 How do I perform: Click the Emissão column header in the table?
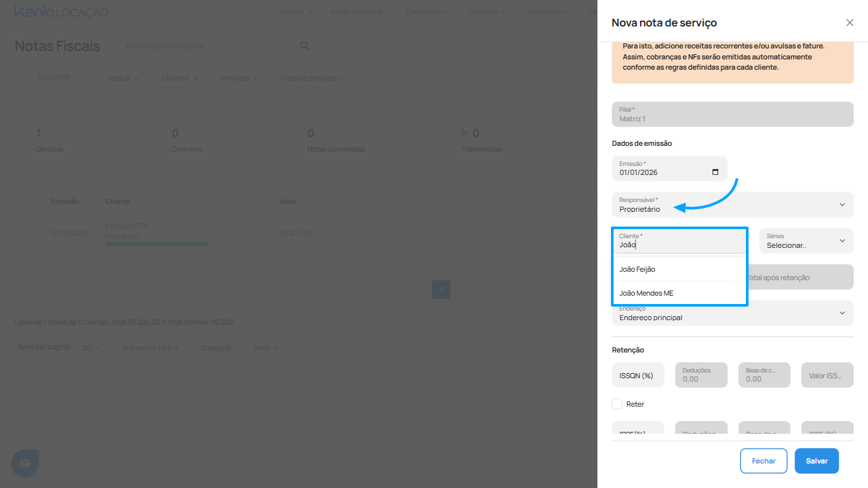(65, 201)
